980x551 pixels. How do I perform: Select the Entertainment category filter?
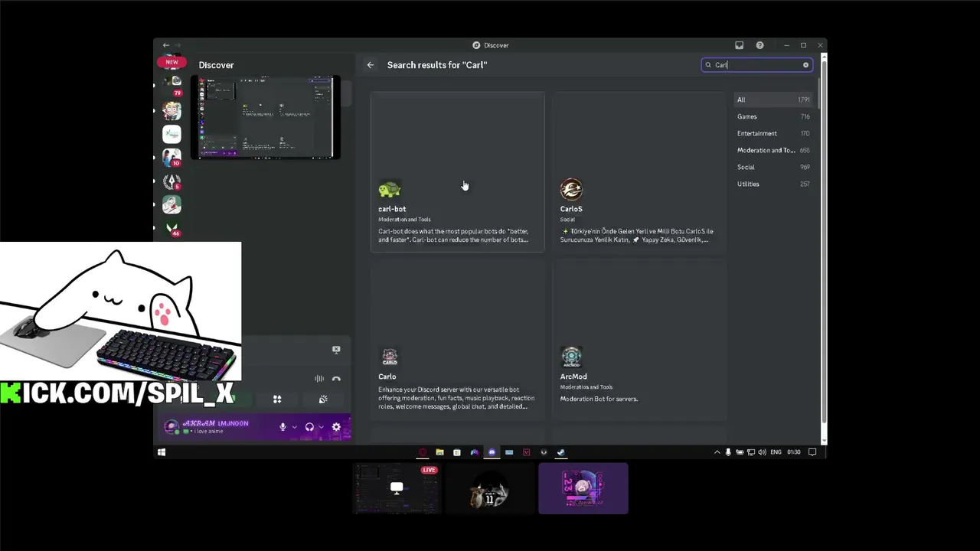[773, 133]
